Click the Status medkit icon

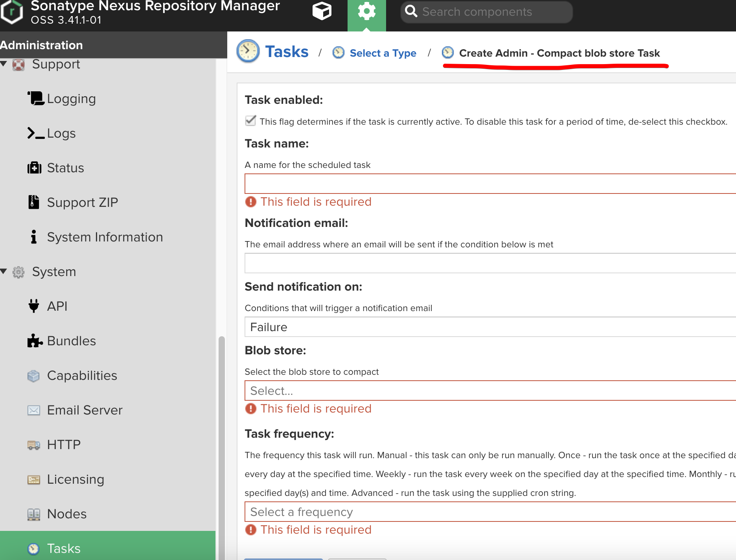click(34, 168)
